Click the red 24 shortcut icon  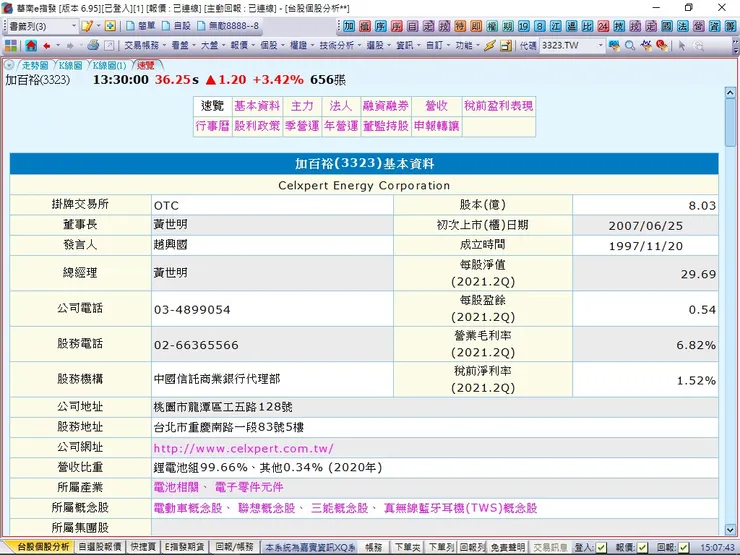pyautogui.click(x=603, y=26)
